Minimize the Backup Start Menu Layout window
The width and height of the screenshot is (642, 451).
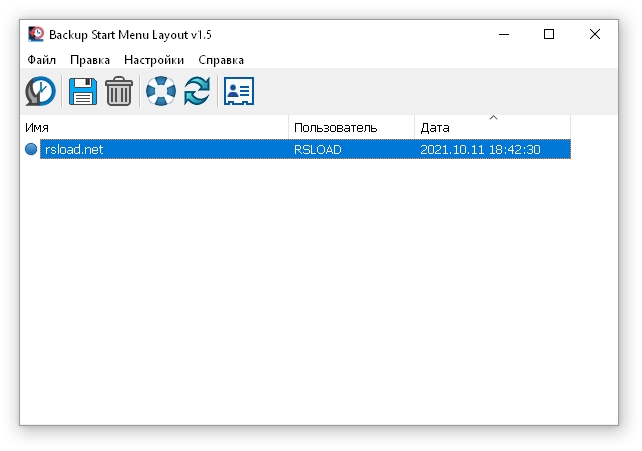(x=502, y=34)
